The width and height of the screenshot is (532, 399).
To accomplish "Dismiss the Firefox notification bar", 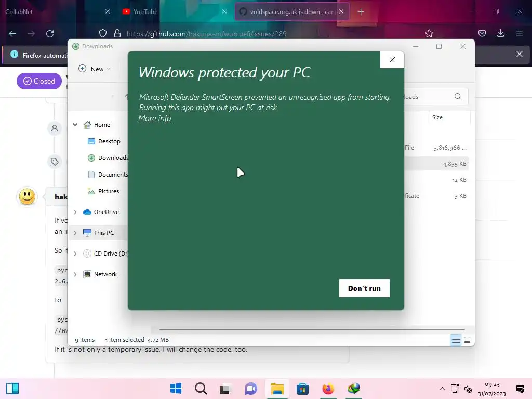I will [x=519, y=54].
